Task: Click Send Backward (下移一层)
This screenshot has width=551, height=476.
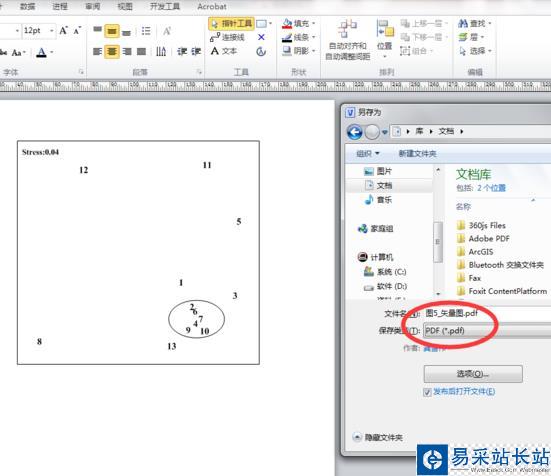Action: pyautogui.click(x=424, y=37)
